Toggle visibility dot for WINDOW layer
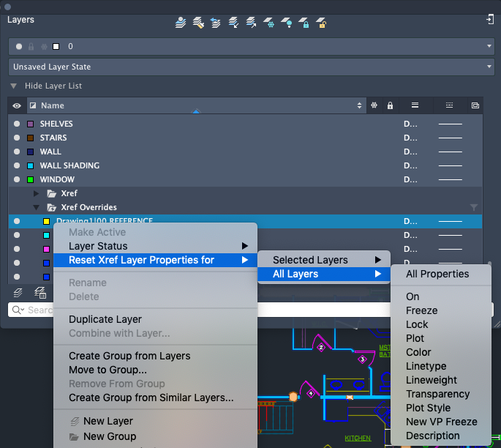The image size is (501, 448). pos(17,179)
